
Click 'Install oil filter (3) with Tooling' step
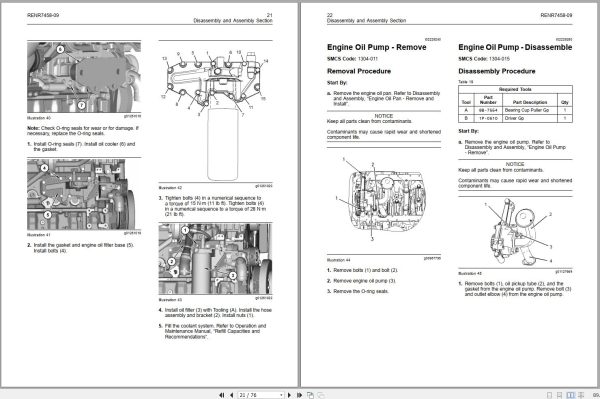[215, 313]
